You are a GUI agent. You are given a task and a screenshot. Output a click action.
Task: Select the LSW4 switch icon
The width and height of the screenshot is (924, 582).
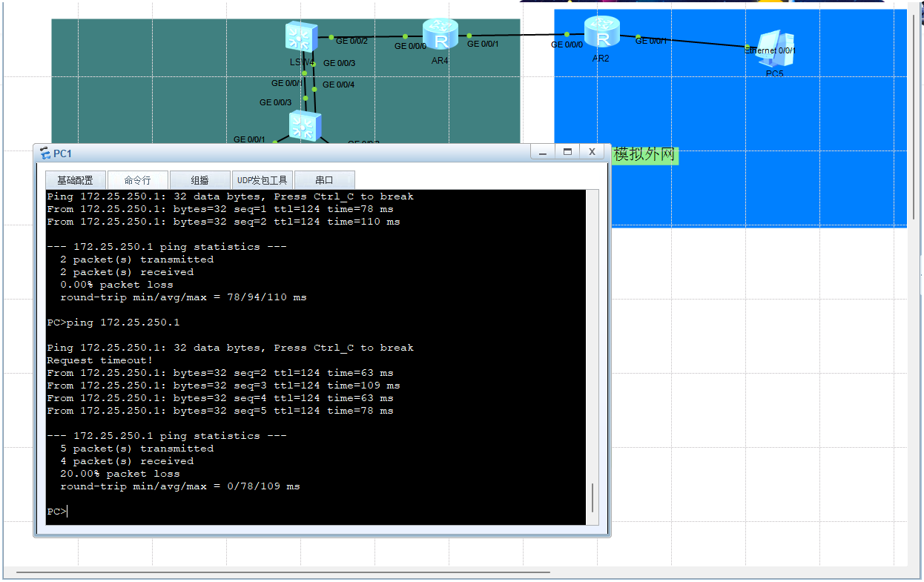coord(302,37)
